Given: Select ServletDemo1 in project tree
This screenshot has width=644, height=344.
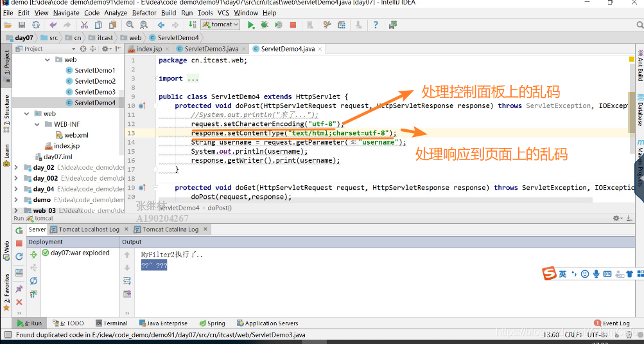Looking at the screenshot, I should (91, 70).
